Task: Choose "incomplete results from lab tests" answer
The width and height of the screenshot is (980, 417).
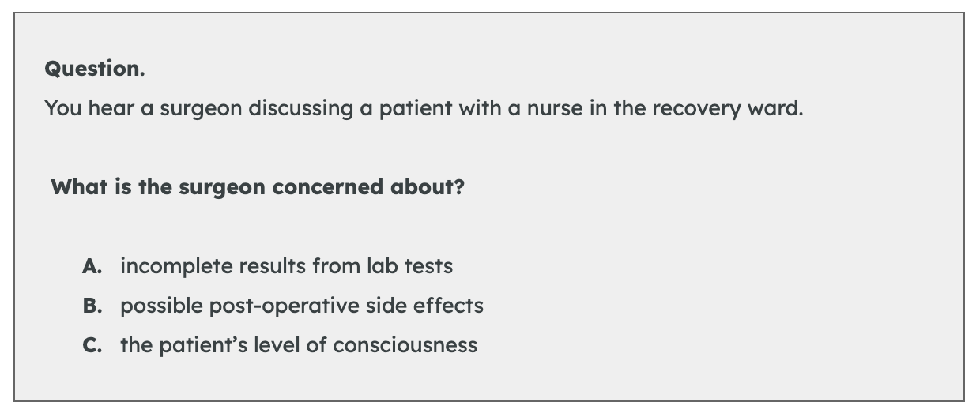Action: click(286, 266)
